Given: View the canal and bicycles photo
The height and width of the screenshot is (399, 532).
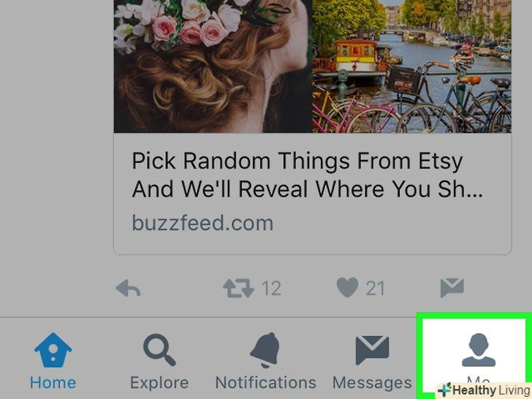Looking at the screenshot, I should 411,66.
